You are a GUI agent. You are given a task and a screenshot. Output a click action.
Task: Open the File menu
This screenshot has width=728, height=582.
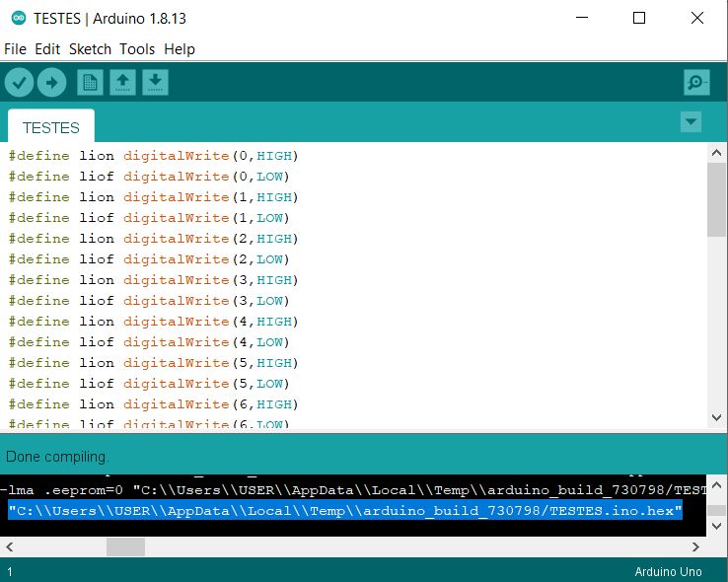coord(15,49)
